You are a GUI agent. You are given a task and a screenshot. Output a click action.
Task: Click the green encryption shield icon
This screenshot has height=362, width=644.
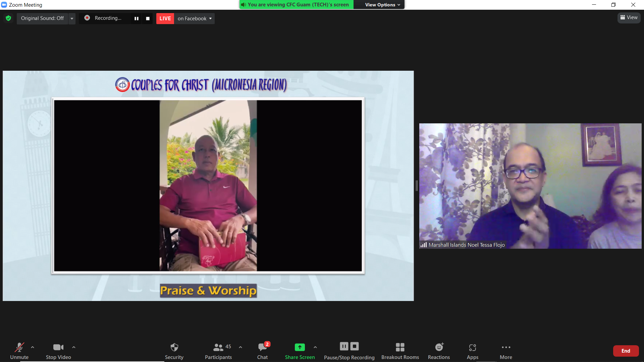click(x=8, y=18)
